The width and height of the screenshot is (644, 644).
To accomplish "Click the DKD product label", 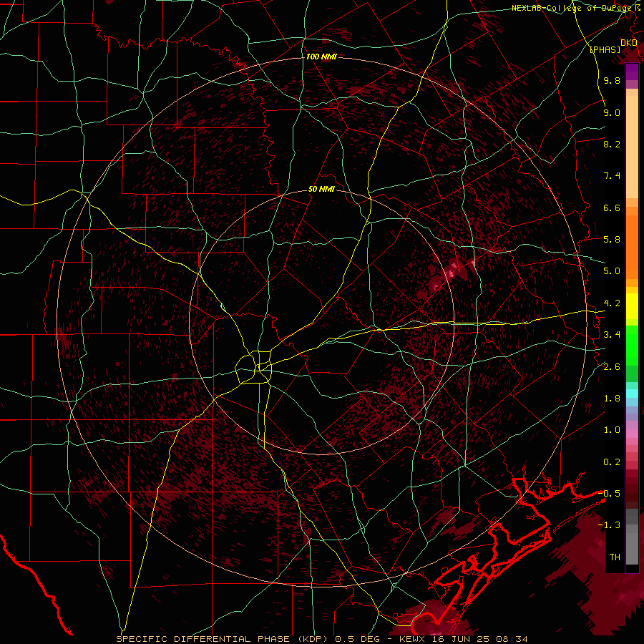I will pyautogui.click(x=629, y=43).
